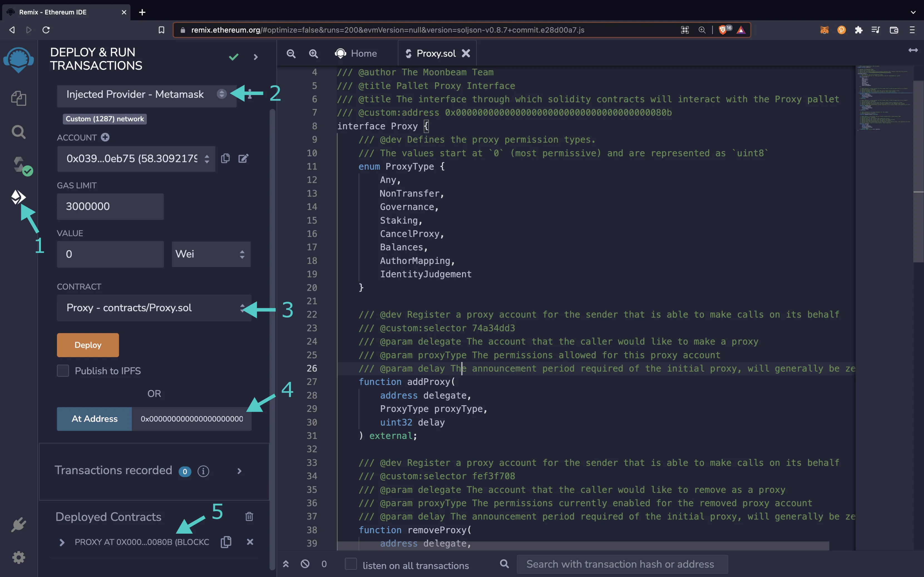The image size is (924, 577).
Task: Expand the Transactions recorded section
Action: pyautogui.click(x=239, y=471)
